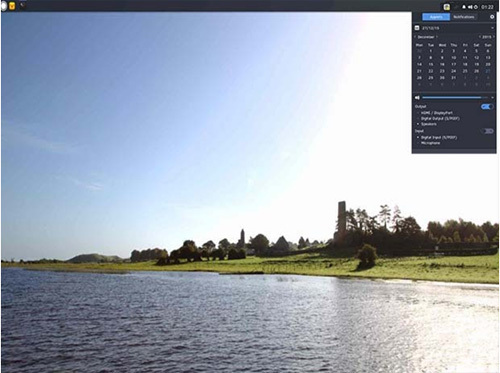
Task: Click the Input section label
Action: pyautogui.click(x=419, y=131)
